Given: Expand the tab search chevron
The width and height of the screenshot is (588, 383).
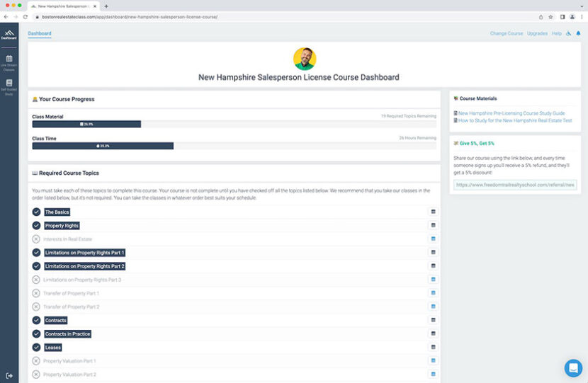Looking at the screenshot, I should click(x=580, y=6).
